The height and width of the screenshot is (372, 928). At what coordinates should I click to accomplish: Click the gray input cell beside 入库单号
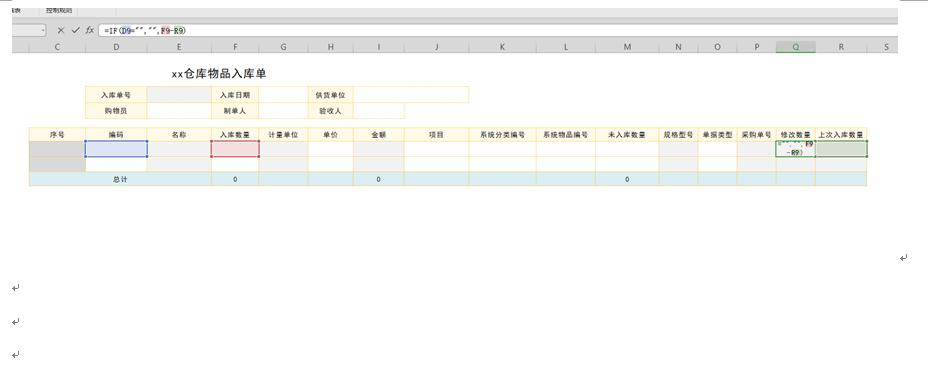point(179,95)
